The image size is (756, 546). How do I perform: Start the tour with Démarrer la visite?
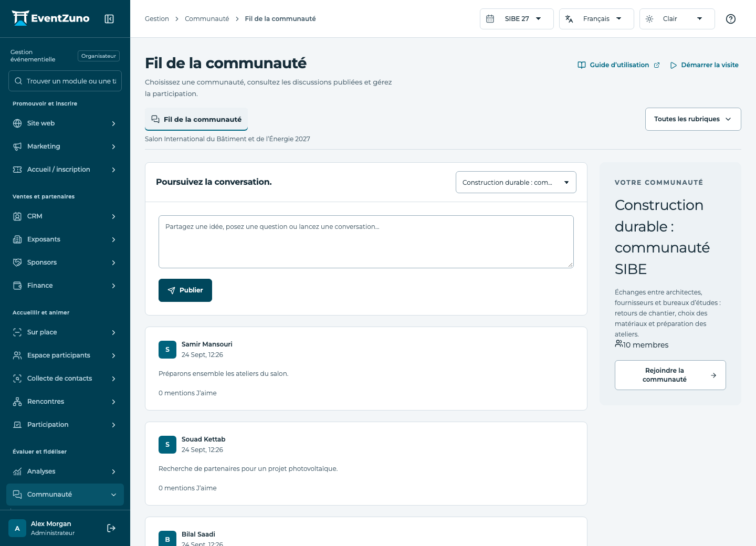[x=705, y=65]
